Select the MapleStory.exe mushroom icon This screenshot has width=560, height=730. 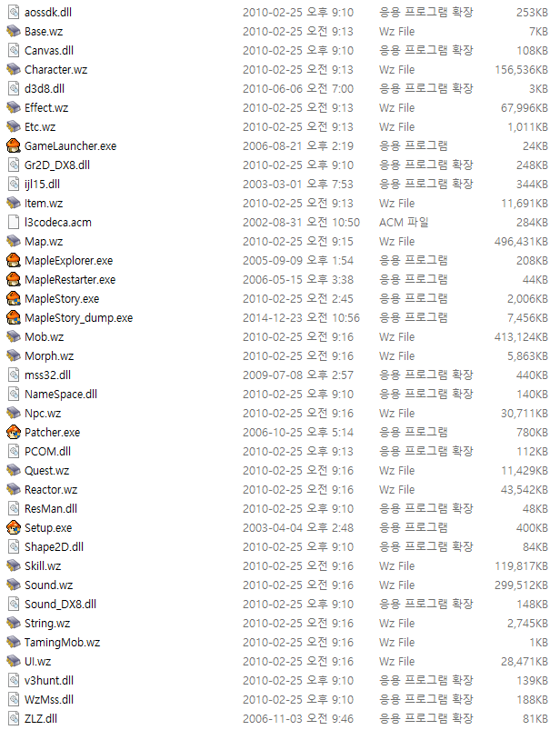point(14,298)
